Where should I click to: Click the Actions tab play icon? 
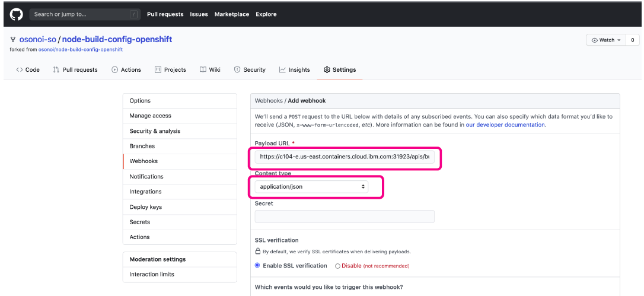coord(114,70)
